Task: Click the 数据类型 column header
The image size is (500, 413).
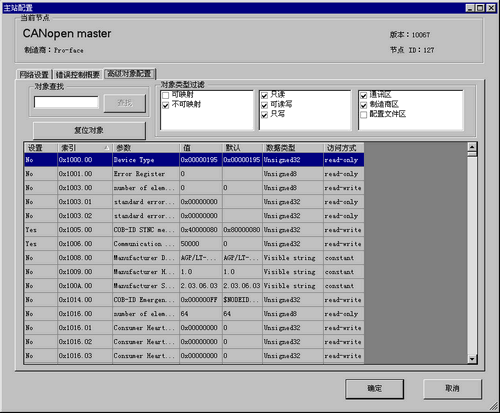Action: tap(293, 148)
